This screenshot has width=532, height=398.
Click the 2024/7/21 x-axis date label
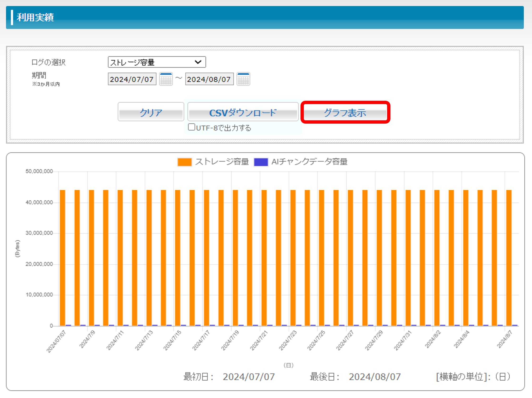tap(259, 340)
